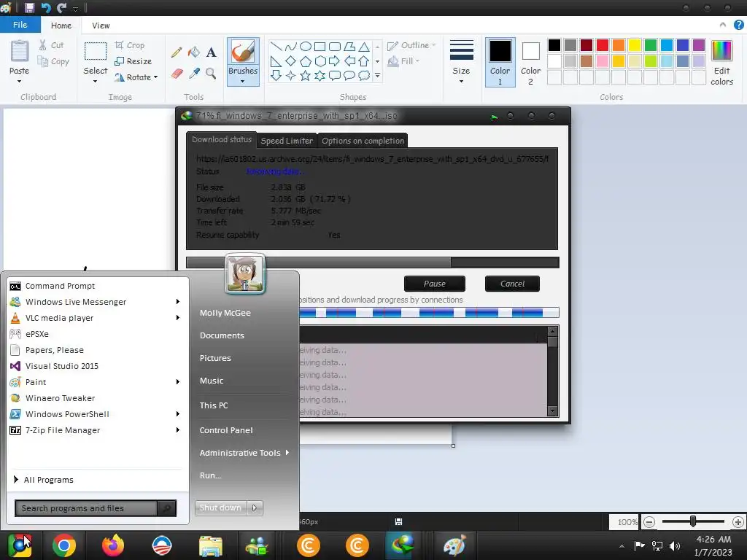The width and height of the screenshot is (747, 560).
Task: Click the Undo arrow in quick access toolbar
Action: pyautogui.click(x=46, y=7)
